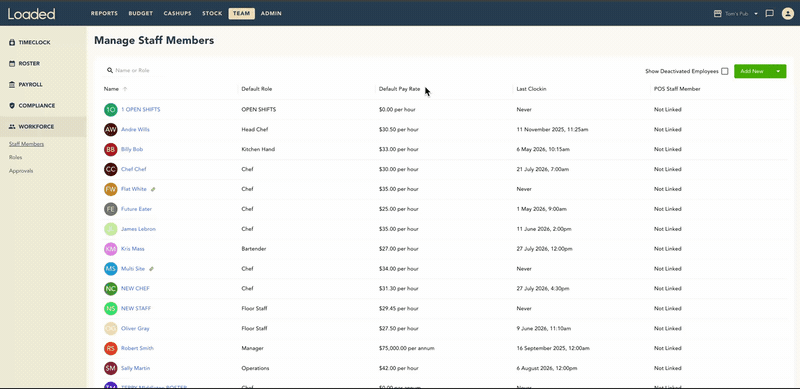Screen dimensions: 800x389
Task: Click the '$42.00 per hour' pay rate
Action: [398, 369]
